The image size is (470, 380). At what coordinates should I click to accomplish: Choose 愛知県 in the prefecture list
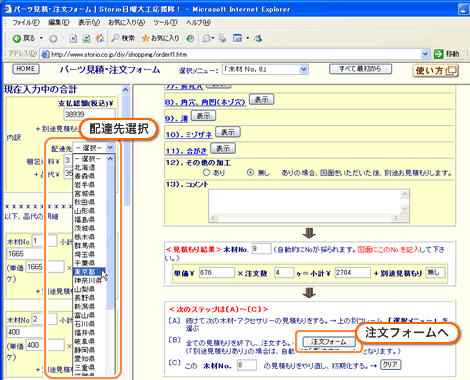coord(89,359)
